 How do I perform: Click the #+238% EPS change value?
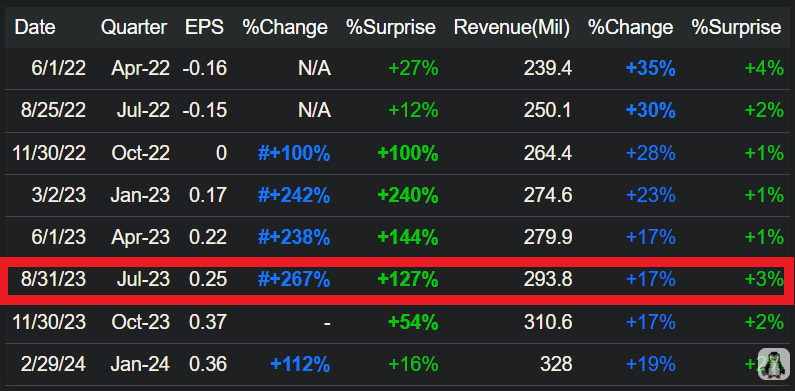click(294, 237)
